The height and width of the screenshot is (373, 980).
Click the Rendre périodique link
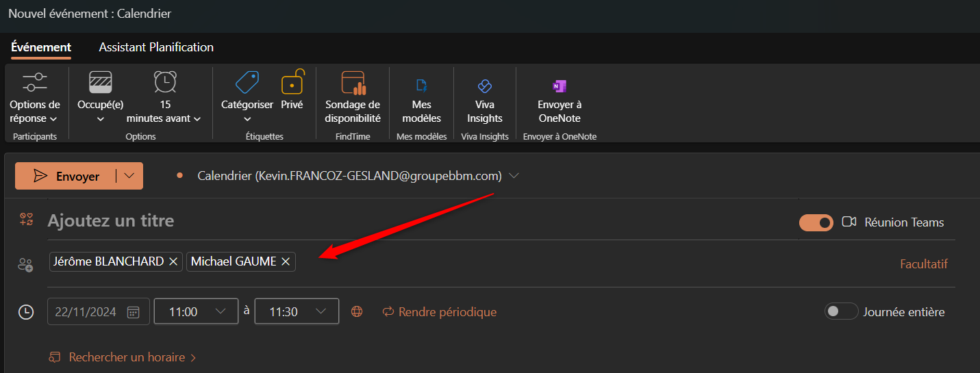click(x=440, y=312)
